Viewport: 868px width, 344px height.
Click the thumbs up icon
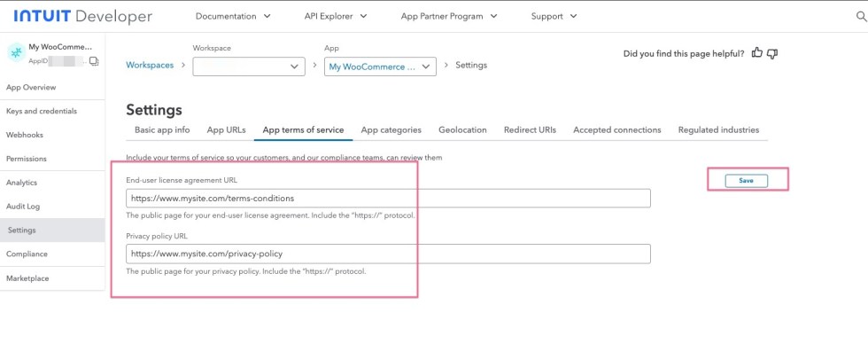[x=756, y=53]
